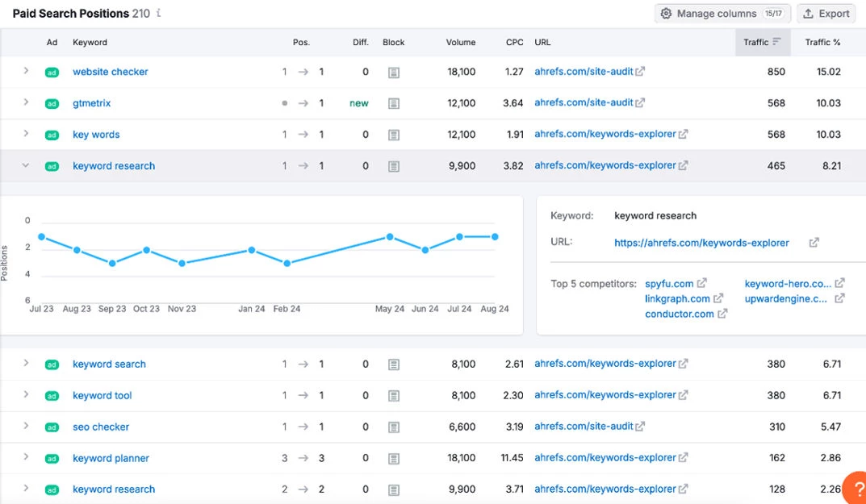Open the gtmetrix keyword link
Screen dimensions: 866x504
tap(92, 103)
